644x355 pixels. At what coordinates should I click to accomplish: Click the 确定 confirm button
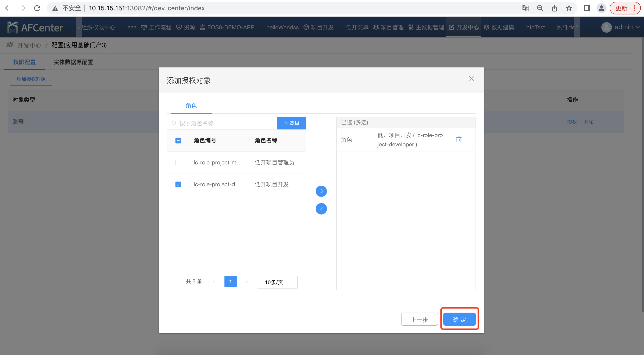coord(459,319)
